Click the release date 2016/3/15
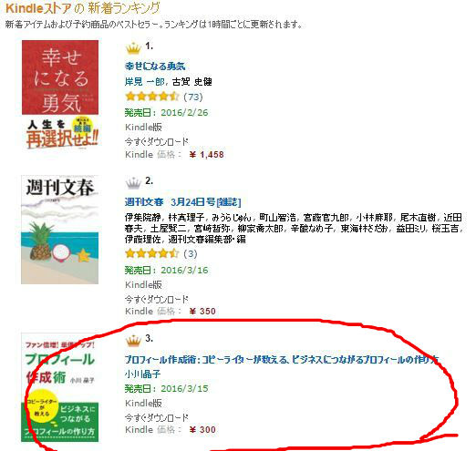This screenshot has width=476, height=451. (184, 388)
